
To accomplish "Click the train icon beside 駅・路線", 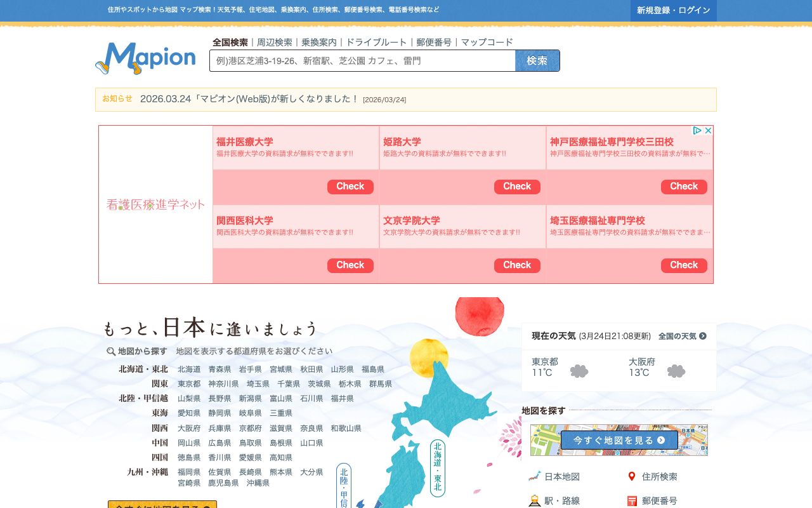I will tap(533, 501).
